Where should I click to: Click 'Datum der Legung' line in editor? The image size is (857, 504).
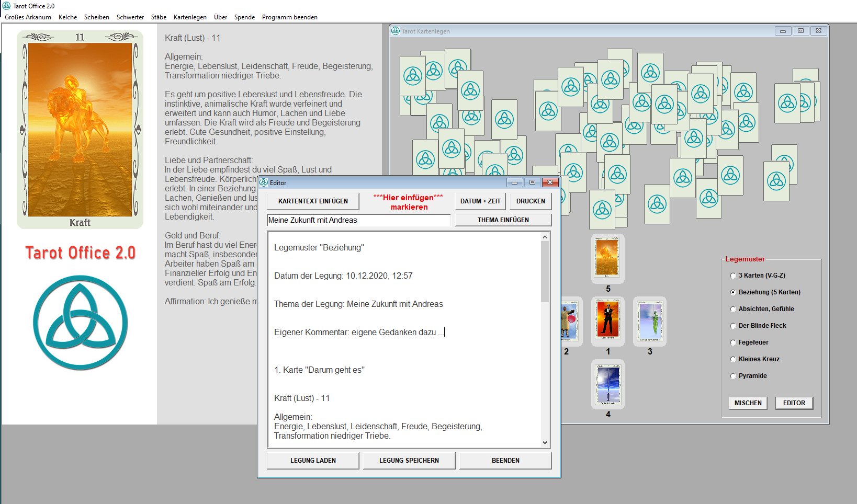point(343,276)
